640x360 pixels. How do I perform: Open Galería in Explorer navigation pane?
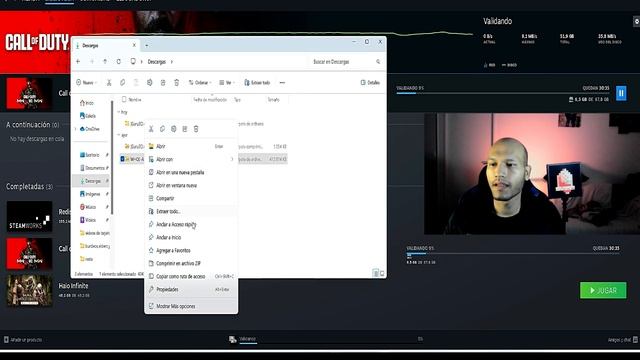pos(88,116)
